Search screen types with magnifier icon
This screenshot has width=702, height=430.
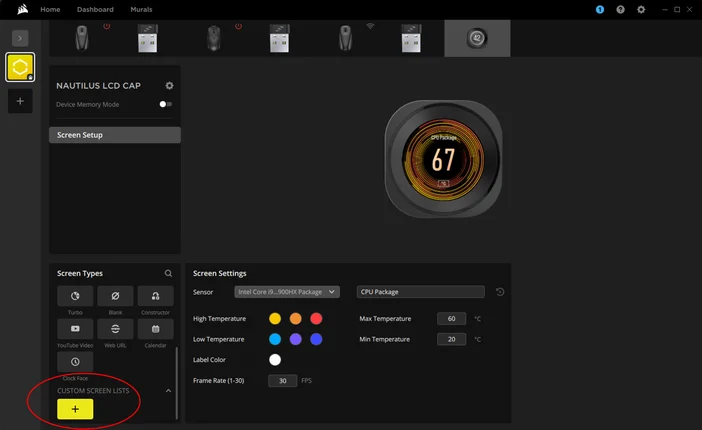[168, 273]
